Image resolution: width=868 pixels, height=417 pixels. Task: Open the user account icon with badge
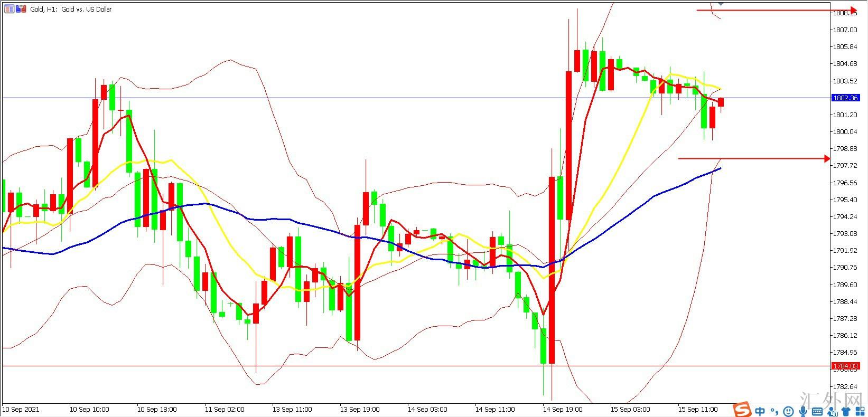tap(832, 411)
